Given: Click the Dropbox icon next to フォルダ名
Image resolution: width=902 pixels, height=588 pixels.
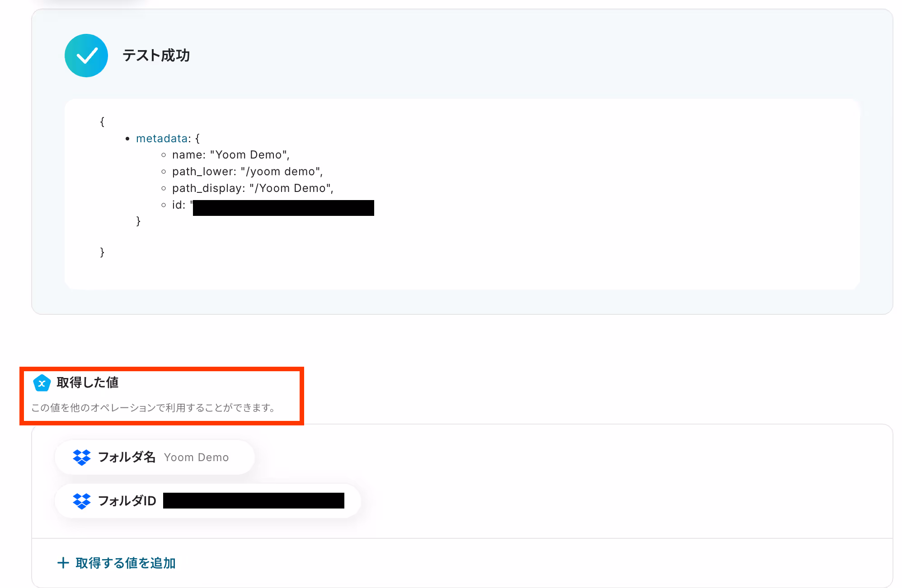Looking at the screenshot, I should (82, 457).
